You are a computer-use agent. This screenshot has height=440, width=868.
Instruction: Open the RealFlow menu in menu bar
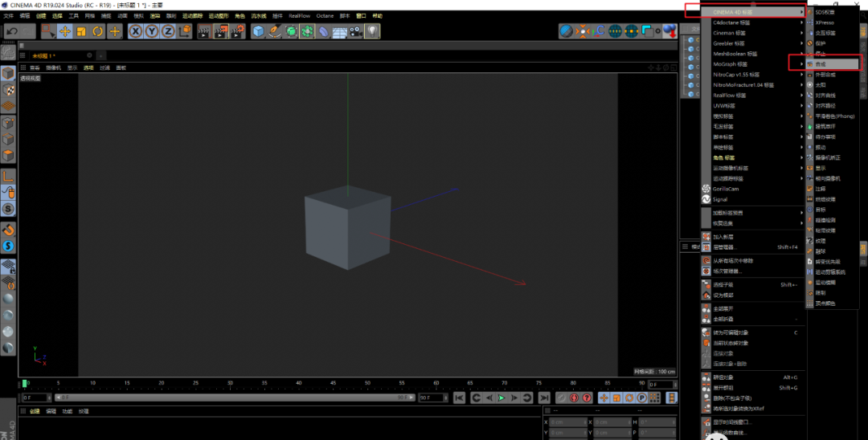click(299, 16)
